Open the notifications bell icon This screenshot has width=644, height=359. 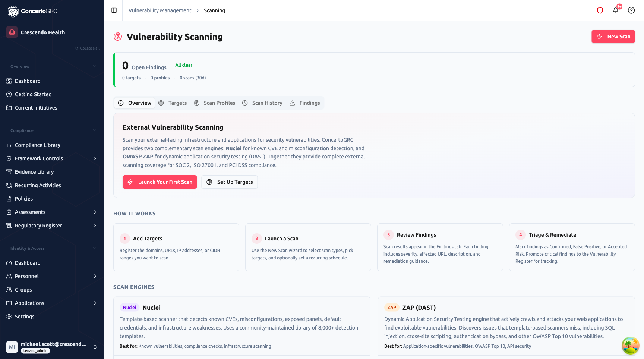pyautogui.click(x=616, y=10)
